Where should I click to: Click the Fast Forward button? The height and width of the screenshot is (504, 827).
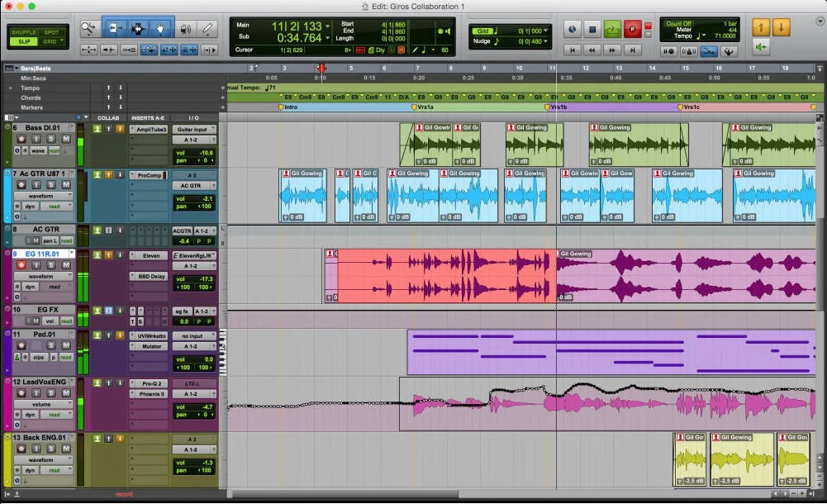(x=612, y=50)
